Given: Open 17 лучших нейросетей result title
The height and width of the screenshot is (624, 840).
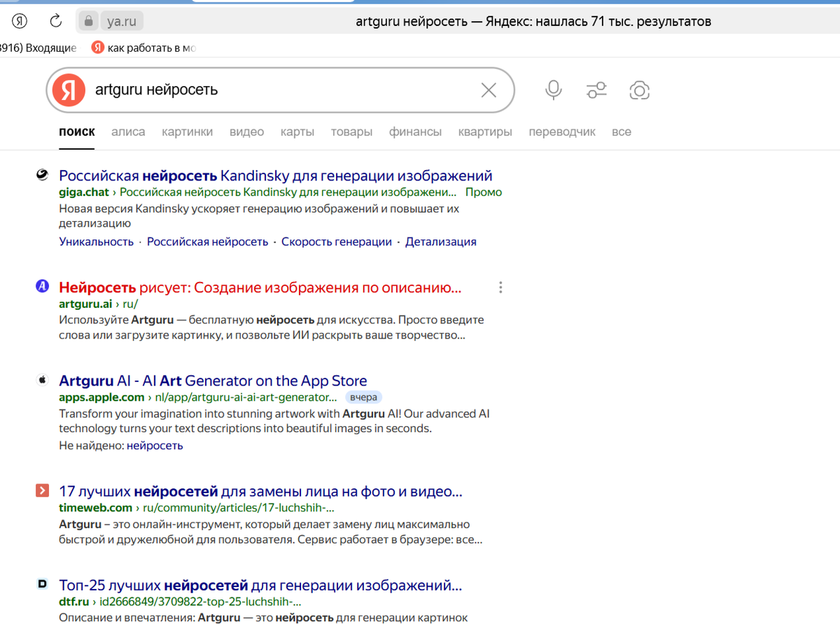Looking at the screenshot, I should click(260, 491).
